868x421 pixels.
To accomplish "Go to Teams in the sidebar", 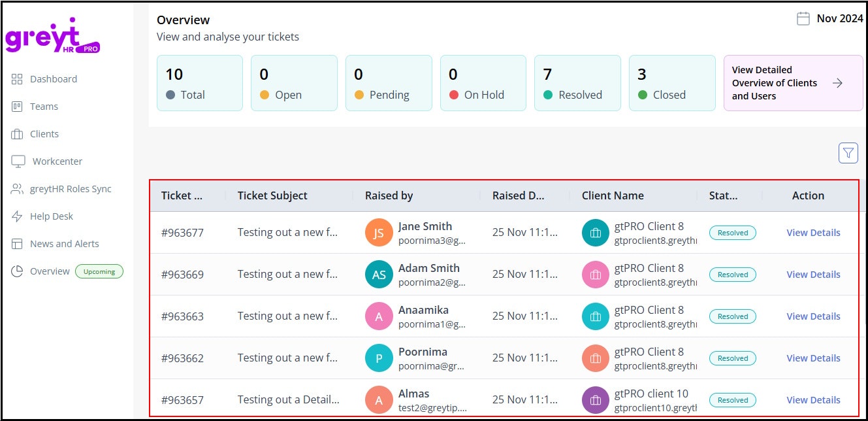I will click(x=44, y=107).
